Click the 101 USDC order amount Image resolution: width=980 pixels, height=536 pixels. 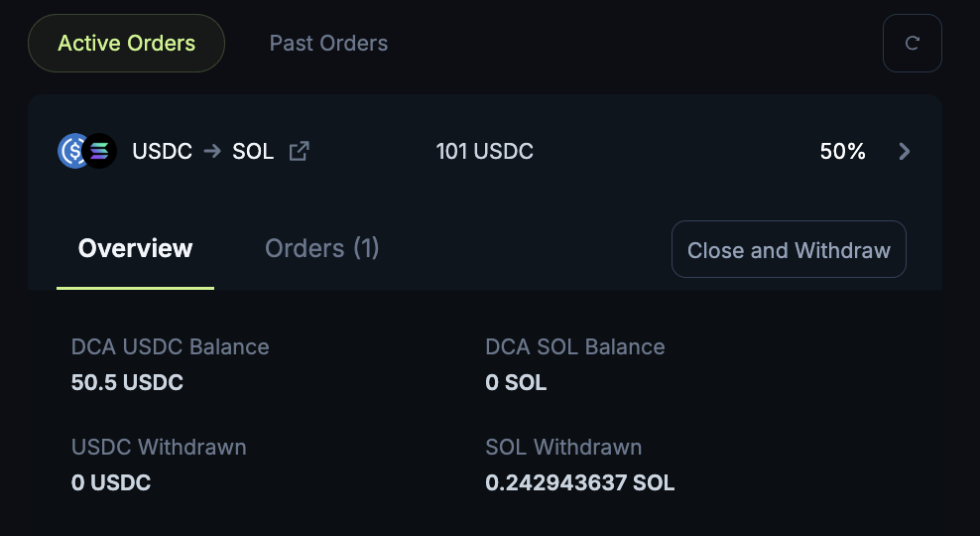click(484, 152)
